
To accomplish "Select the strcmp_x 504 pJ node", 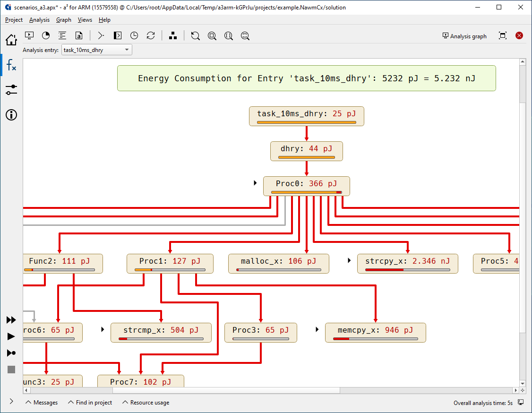I will [x=161, y=333].
